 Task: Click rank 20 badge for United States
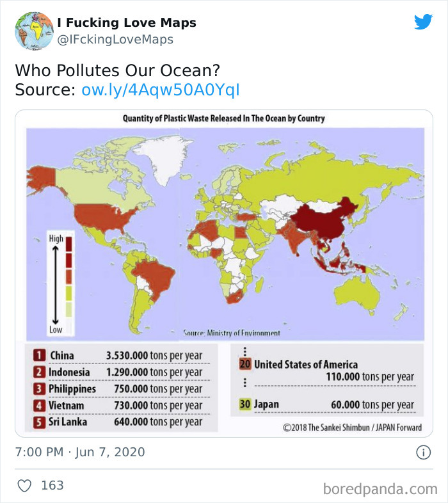(245, 364)
